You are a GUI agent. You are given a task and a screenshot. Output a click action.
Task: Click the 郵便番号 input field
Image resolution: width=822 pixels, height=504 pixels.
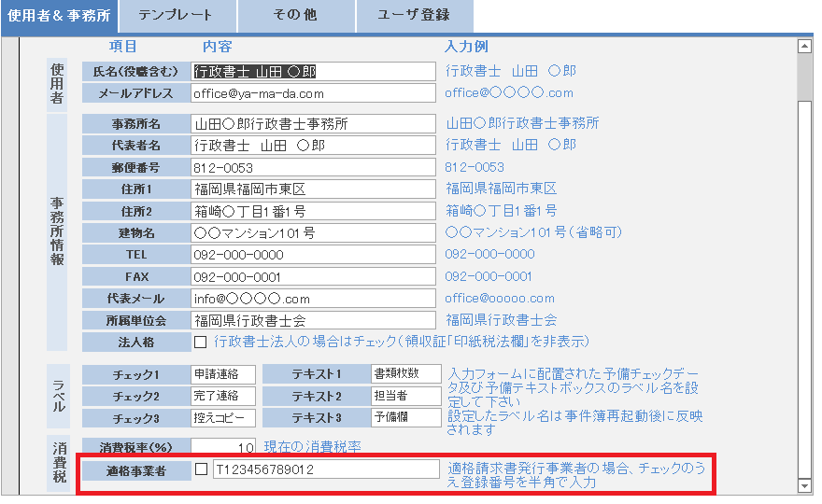click(313, 168)
